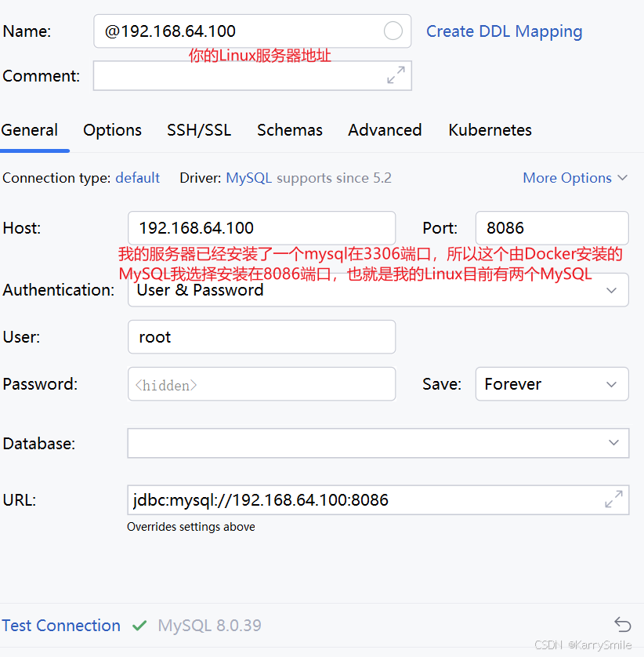Open the Kubernetes tab

[490, 130]
